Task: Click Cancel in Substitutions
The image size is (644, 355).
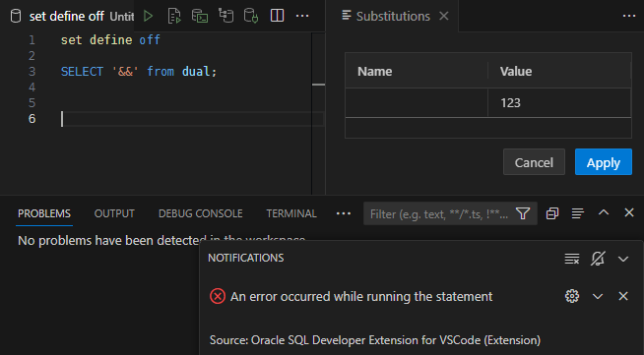Action: [534, 162]
